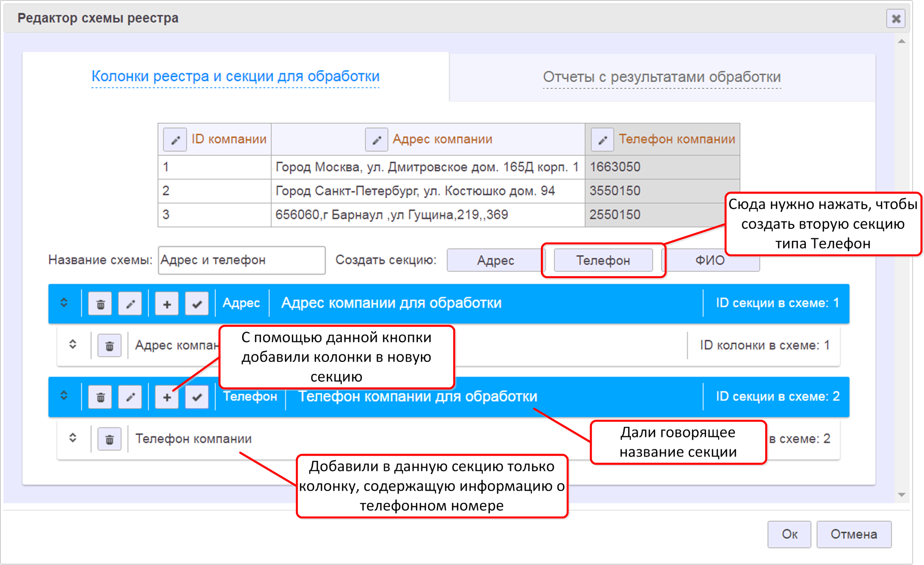Click title Телефон компании для обработки

(x=418, y=397)
